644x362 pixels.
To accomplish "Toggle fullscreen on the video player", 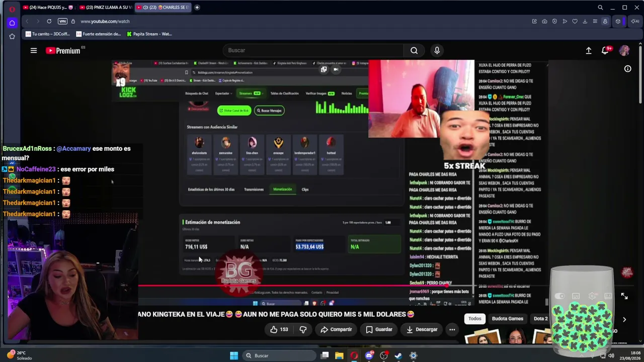I will (x=624, y=297).
